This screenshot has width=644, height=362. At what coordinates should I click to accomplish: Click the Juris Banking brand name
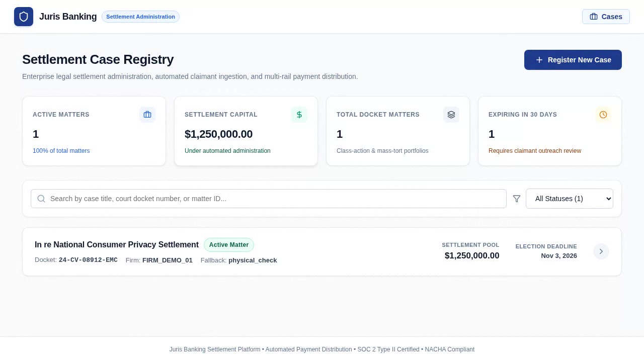click(68, 17)
